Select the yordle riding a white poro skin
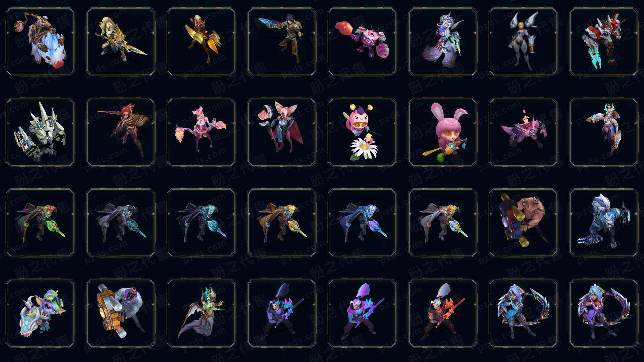The image size is (644, 362). pyautogui.click(x=40, y=42)
